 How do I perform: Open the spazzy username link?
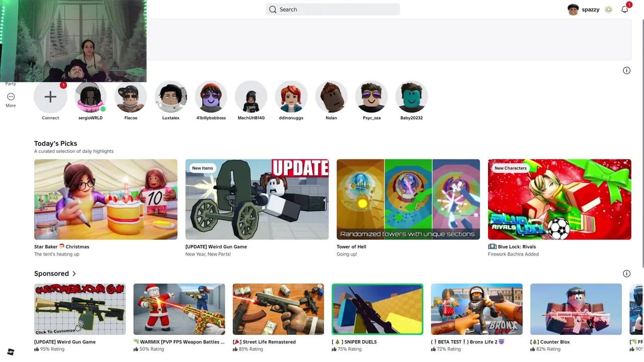pyautogui.click(x=591, y=10)
